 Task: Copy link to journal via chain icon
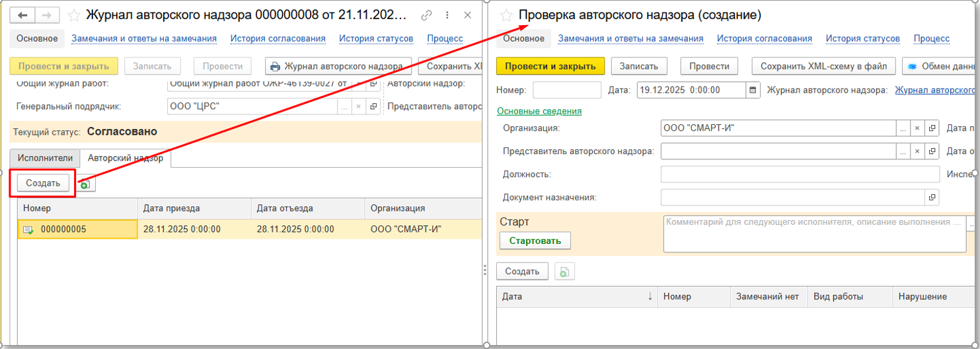tap(426, 15)
